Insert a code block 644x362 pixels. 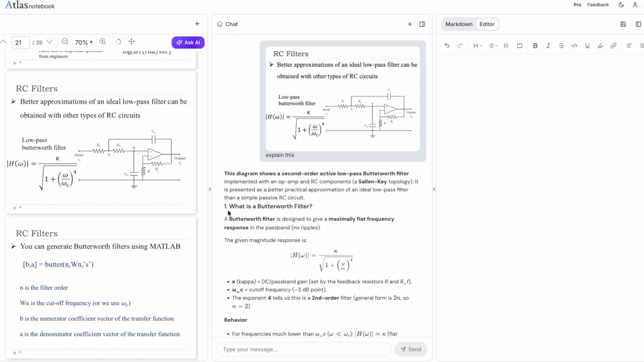pyautogui.click(x=519, y=46)
